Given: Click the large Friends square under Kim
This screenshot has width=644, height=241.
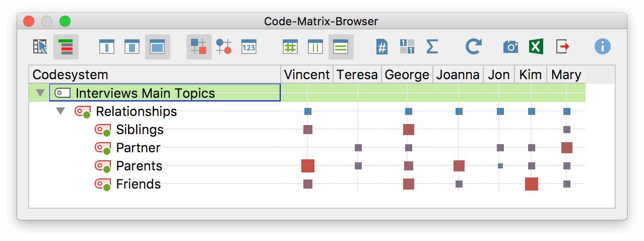Looking at the screenshot, I should 532,184.
